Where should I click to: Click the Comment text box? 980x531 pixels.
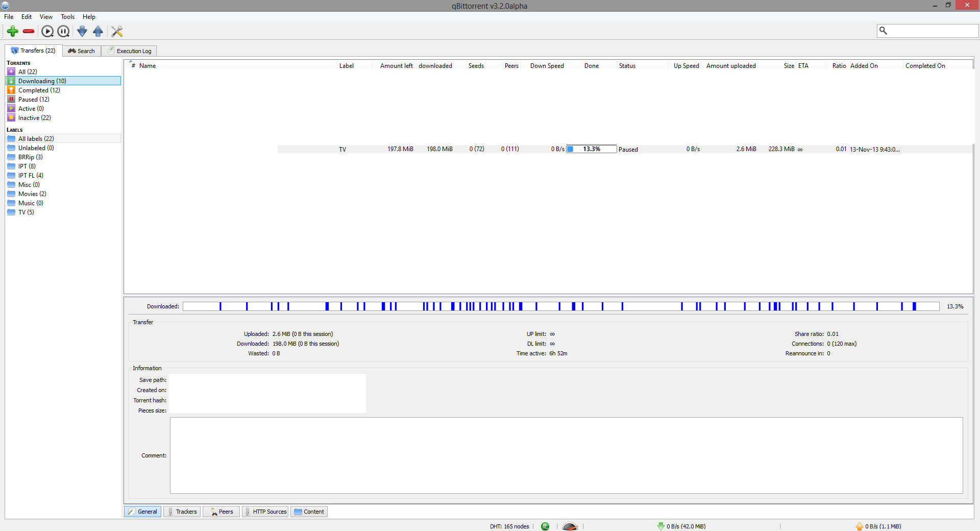pyautogui.click(x=567, y=455)
